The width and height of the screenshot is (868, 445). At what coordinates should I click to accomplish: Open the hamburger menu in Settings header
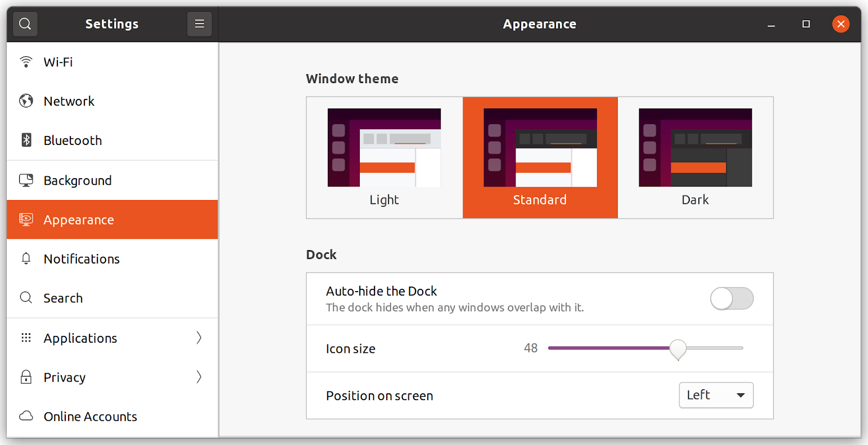click(199, 24)
